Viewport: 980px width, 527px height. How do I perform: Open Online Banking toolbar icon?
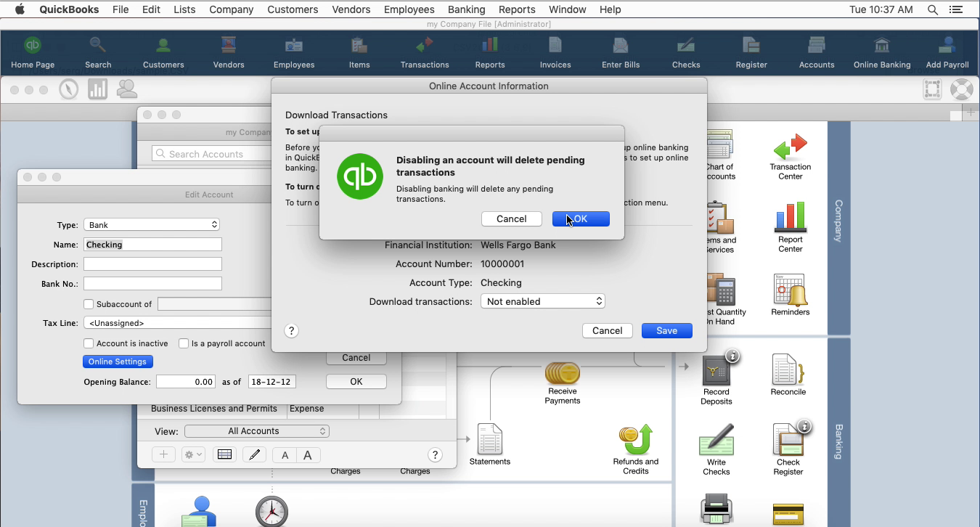[x=882, y=53]
